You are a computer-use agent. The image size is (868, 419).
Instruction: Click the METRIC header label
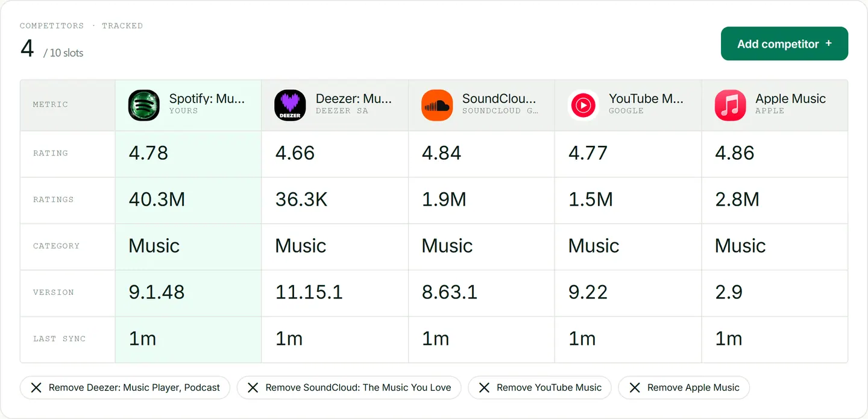50,105
